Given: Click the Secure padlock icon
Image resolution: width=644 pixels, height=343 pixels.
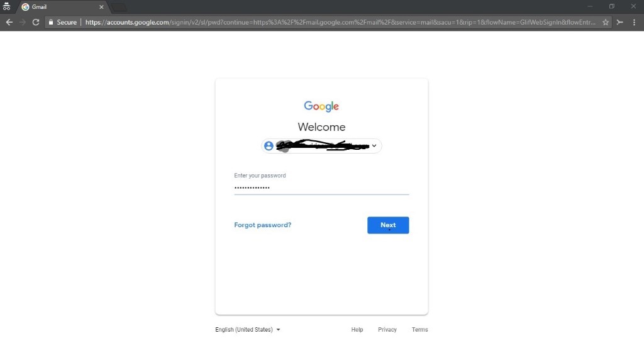Looking at the screenshot, I should tap(51, 22).
